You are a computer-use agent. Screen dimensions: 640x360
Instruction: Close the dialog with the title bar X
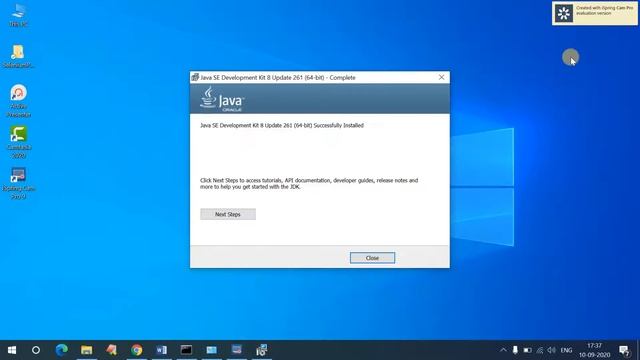click(x=441, y=77)
